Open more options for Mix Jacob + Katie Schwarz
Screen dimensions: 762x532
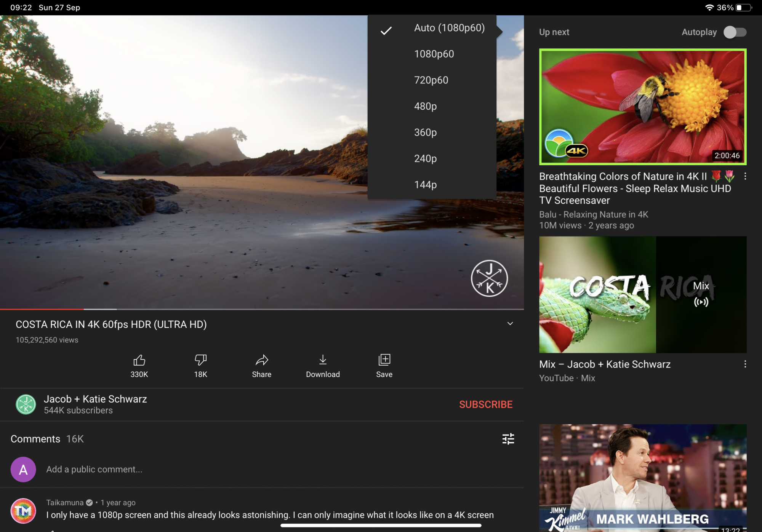click(745, 364)
